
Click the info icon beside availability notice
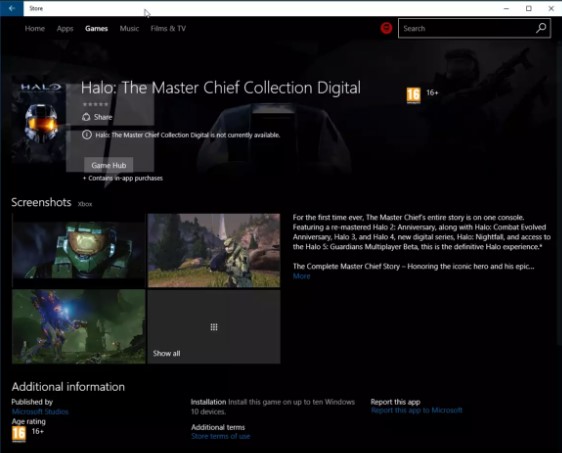click(87, 135)
